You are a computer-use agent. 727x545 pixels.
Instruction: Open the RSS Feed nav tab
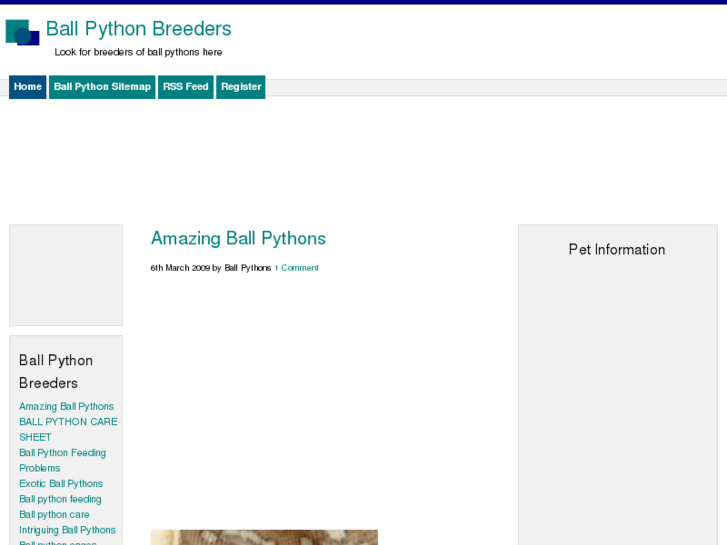pyautogui.click(x=185, y=87)
